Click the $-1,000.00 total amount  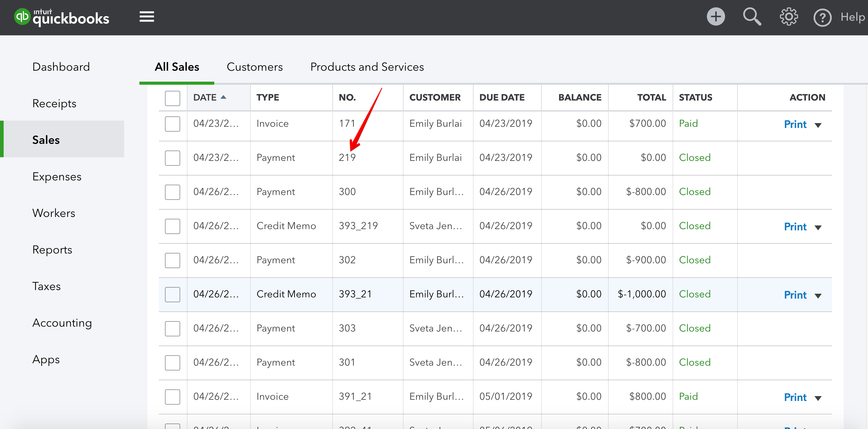pos(642,294)
